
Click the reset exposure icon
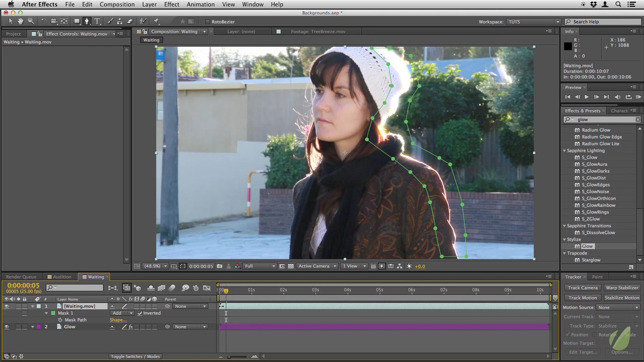point(409,266)
